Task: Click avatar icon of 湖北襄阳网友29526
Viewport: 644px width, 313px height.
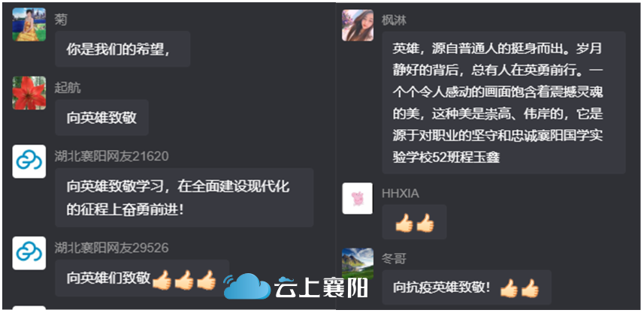Action: pyautogui.click(x=29, y=253)
